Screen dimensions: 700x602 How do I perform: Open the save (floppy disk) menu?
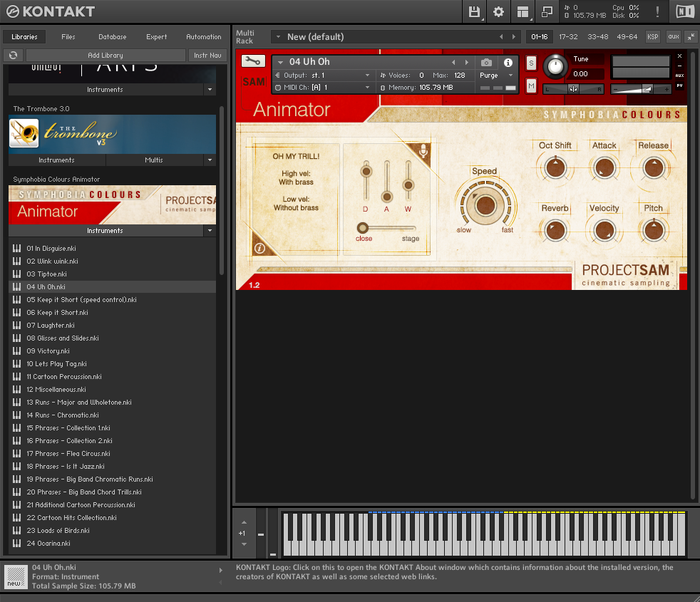474,11
